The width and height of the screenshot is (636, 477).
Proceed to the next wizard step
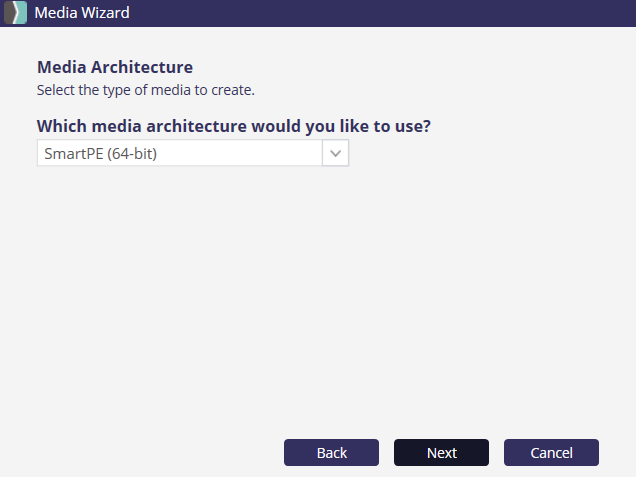pyautogui.click(x=441, y=452)
